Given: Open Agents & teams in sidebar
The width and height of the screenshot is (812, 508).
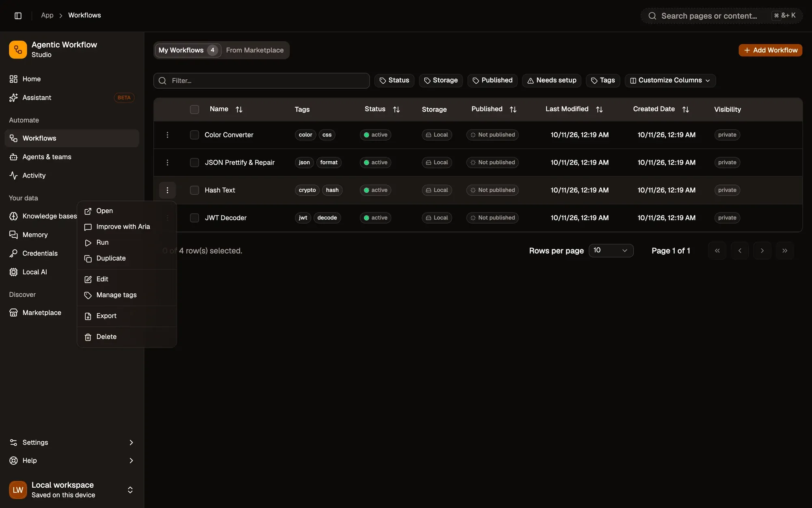Looking at the screenshot, I should pyautogui.click(x=72, y=157).
